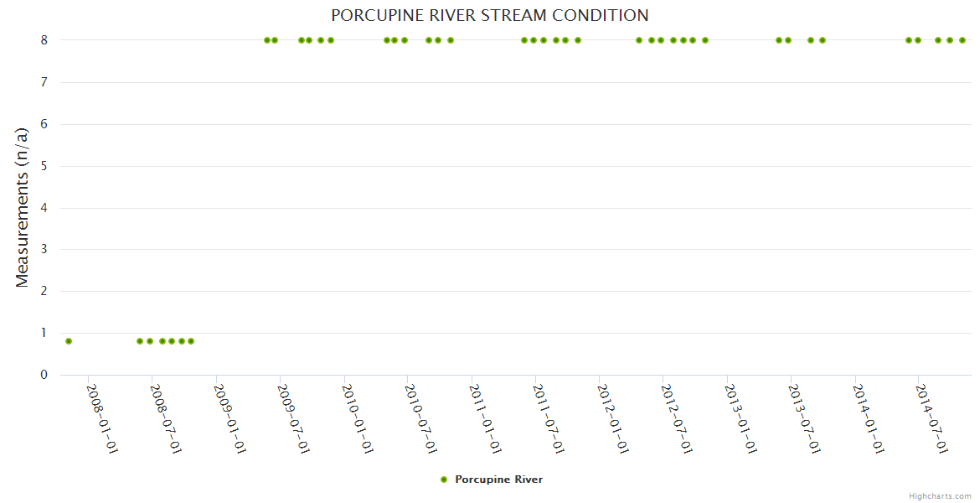Click the 2014-07-01 x-axis label
Image resolution: width=980 pixels, height=503 pixels.
[x=932, y=418]
